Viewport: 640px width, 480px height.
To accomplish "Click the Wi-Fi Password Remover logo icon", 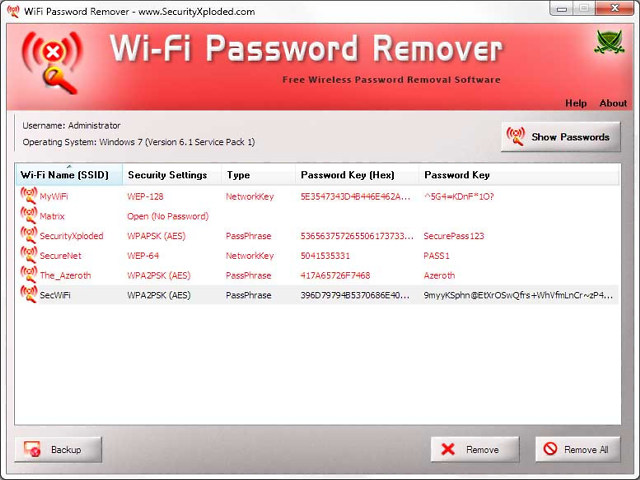I will 48,58.
